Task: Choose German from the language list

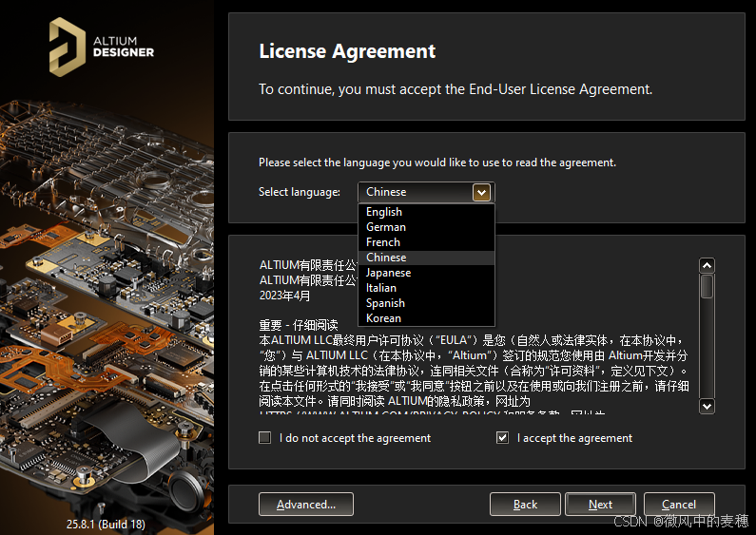Action: (426, 227)
